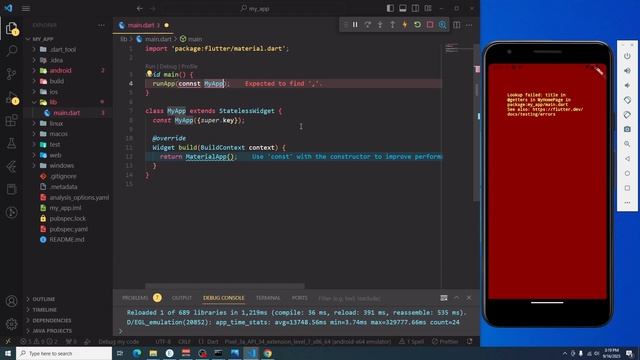The image size is (640, 360).
Task: Click the Debug CodeLens link above main
Action: (168, 66)
